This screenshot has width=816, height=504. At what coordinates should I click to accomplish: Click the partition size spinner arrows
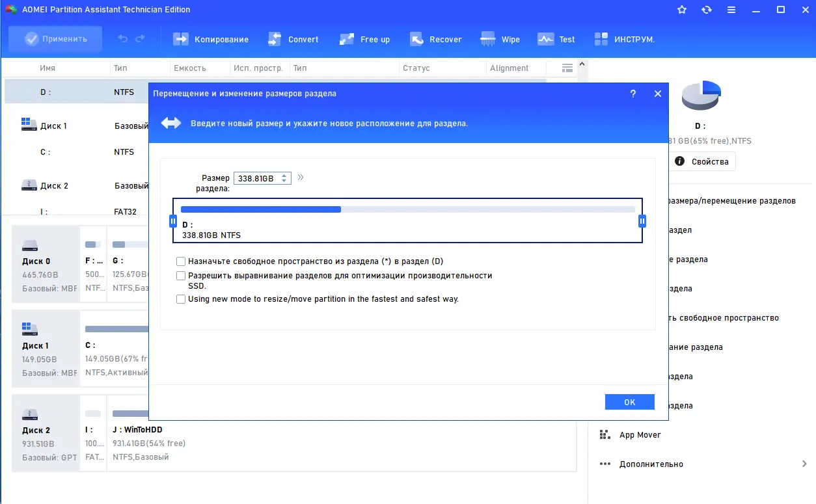285,178
